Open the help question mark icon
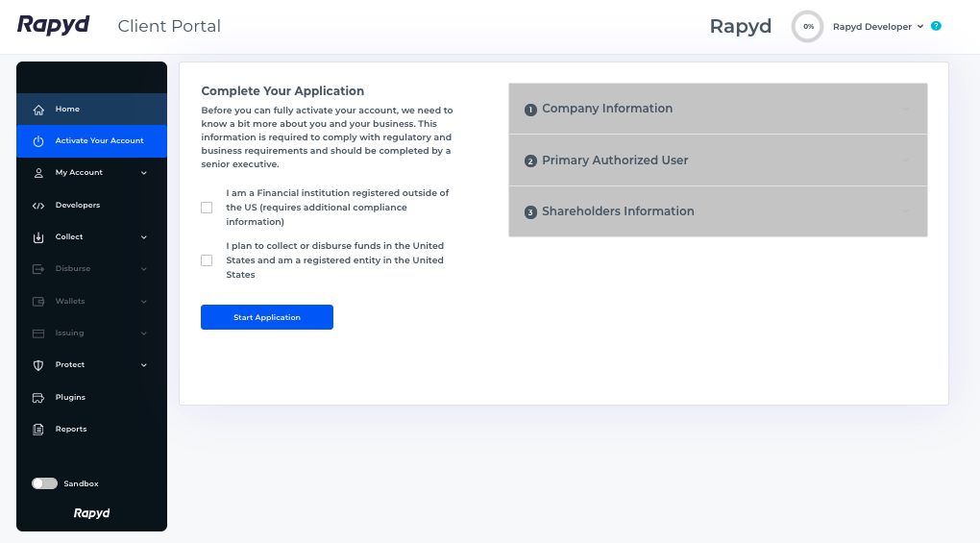 coord(936,26)
